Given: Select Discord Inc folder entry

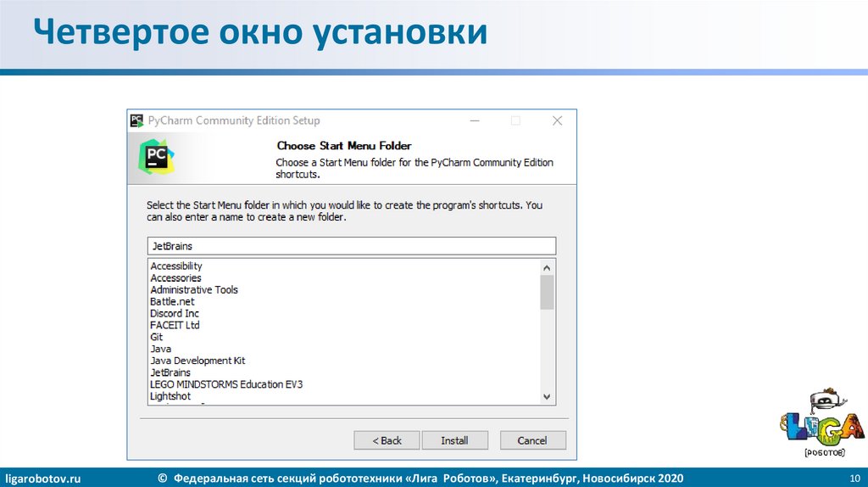Looking at the screenshot, I should (175, 314).
